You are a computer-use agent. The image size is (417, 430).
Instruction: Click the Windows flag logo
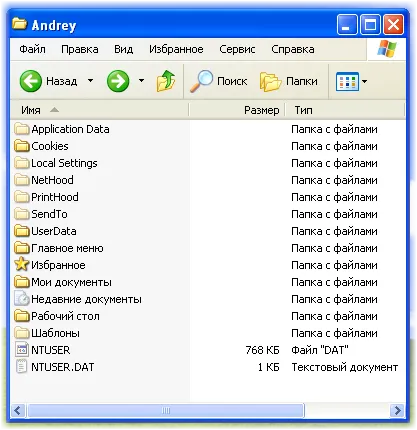coord(387,49)
